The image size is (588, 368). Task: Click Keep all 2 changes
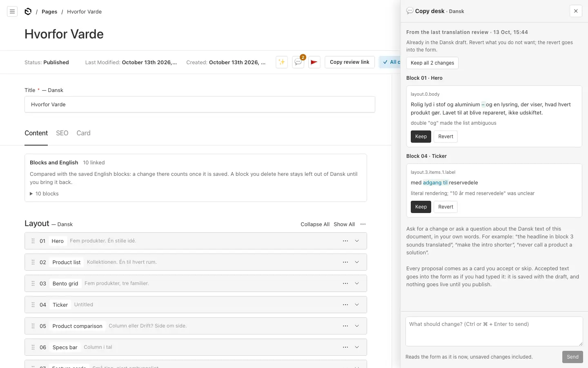coord(432,63)
